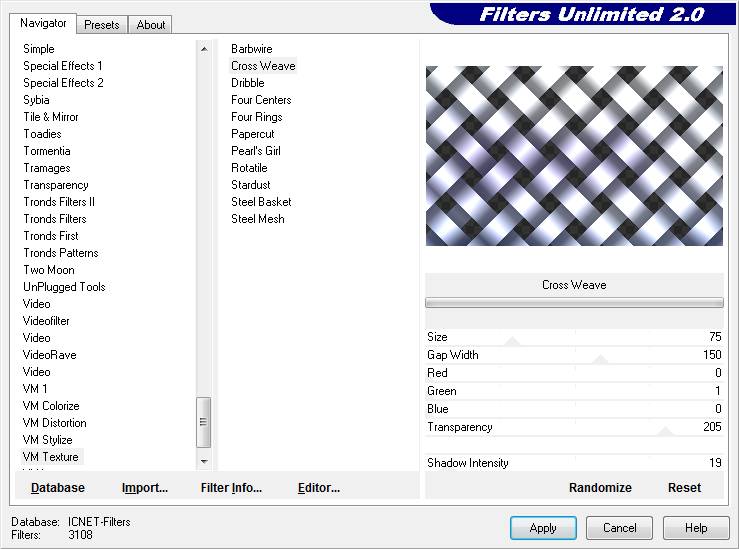Select the VM Distortion category
Viewport: 739px width, 549px height.
pyautogui.click(x=55, y=423)
